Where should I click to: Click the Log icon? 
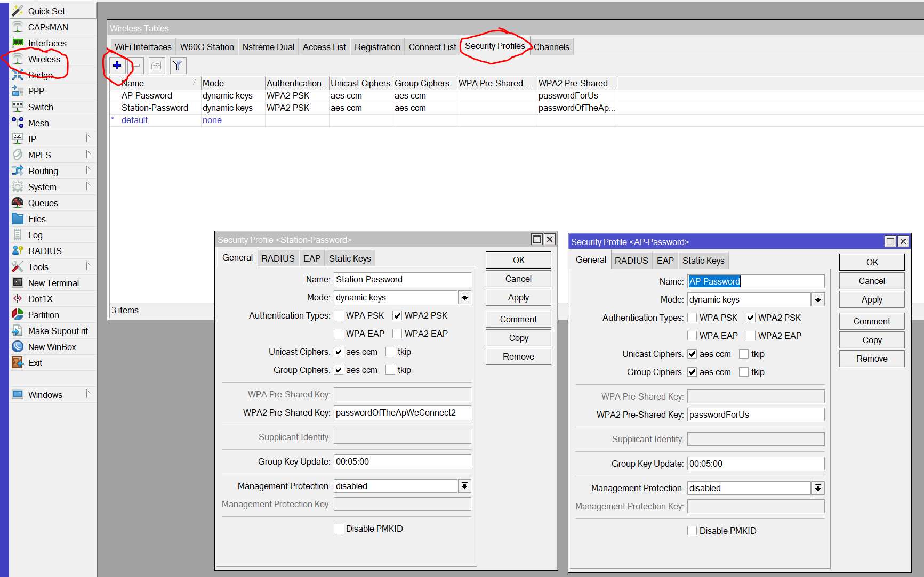coord(18,234)
